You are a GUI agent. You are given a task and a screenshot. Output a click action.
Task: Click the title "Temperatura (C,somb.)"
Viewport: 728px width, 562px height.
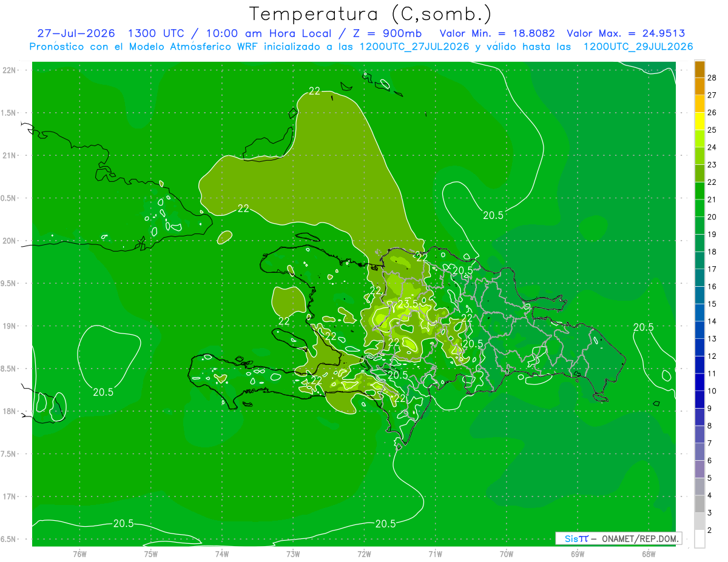(370, 14)
